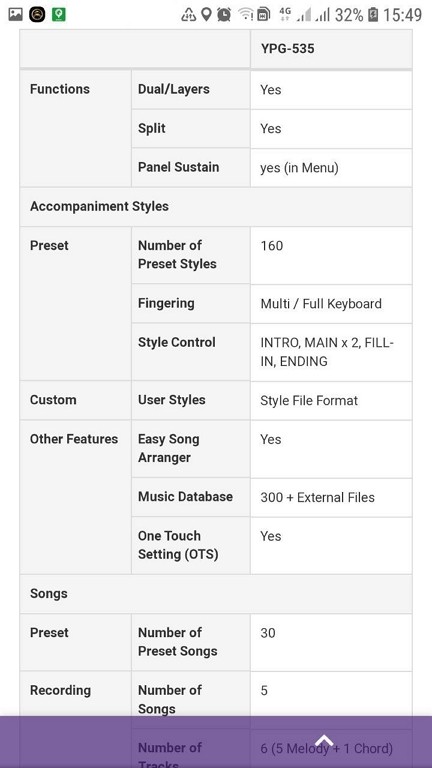
Task: Select the YPG-535 column header
Action: click(x=331, y=49)
